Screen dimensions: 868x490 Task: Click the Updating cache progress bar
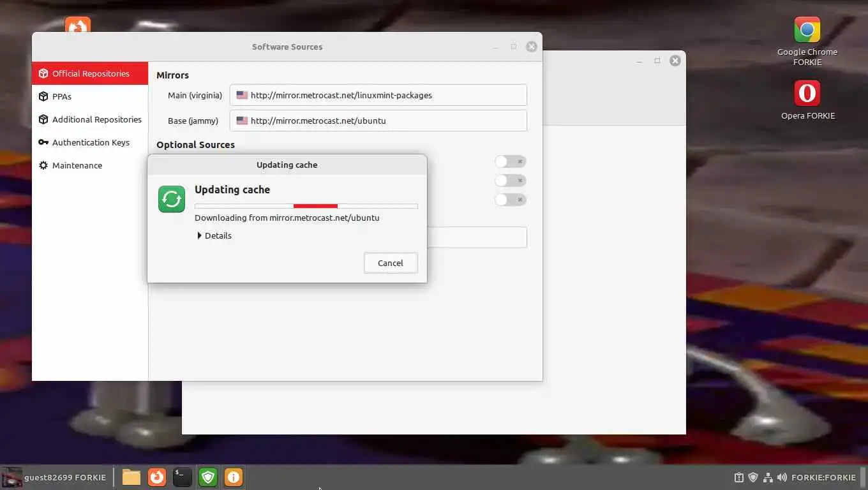(x=306, y=206)
